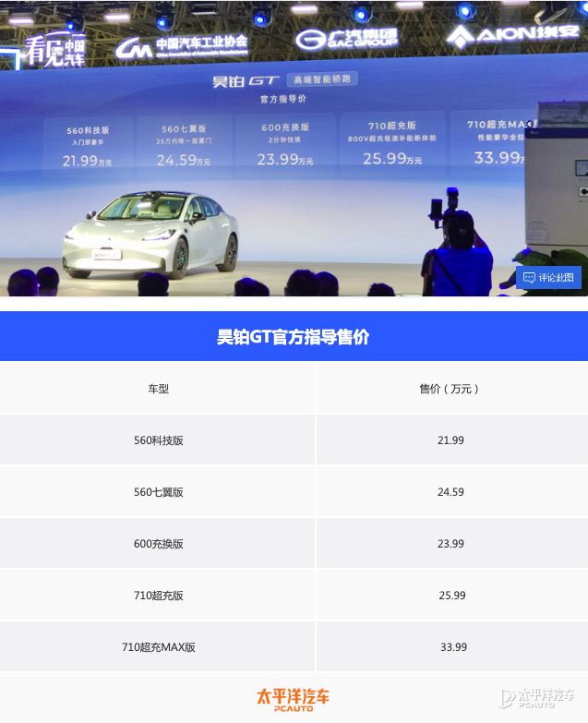Select the 560科技版 table cell
Screen dimensions: 588x723
click(x=158, y=440)
